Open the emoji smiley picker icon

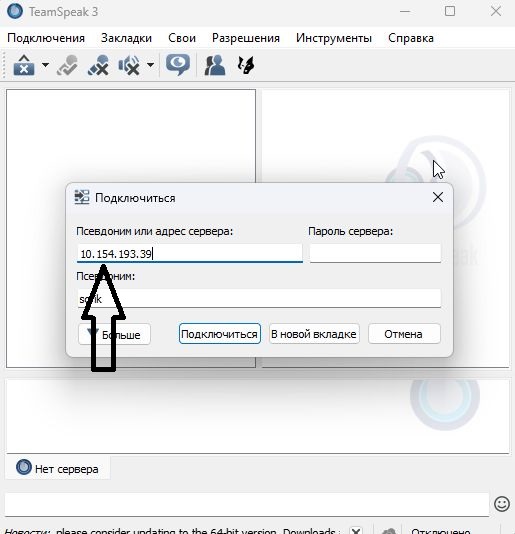502,504
